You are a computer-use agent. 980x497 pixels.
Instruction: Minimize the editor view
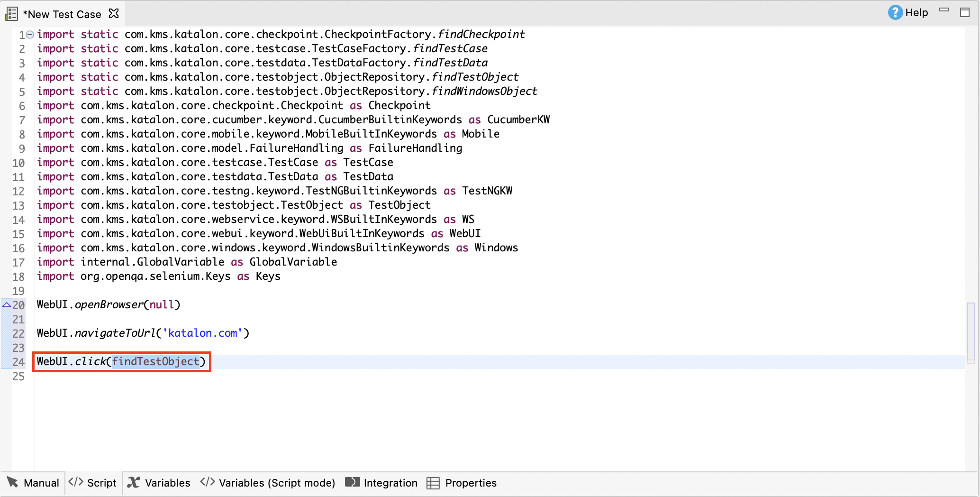(x=944, y=10)
